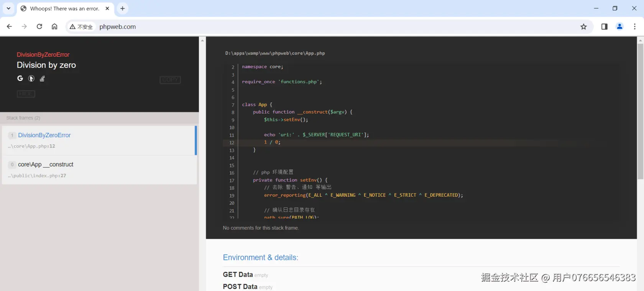The width and height of the screenshot is (644, 291).
Task: Click the right page scrollbar thumb
Action: pos(641,111)
